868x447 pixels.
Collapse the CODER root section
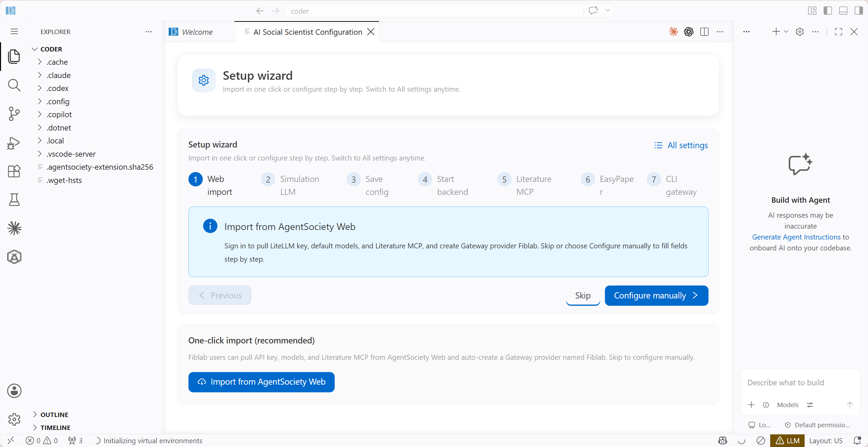[x=95, y=49]
